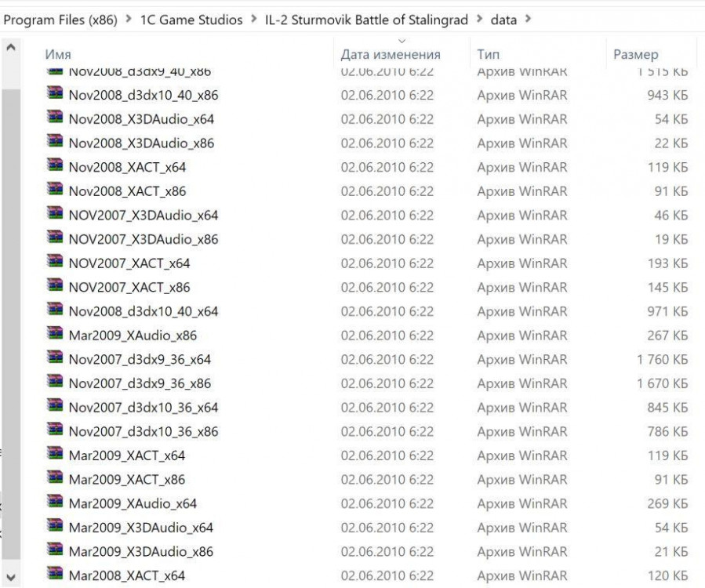Click size 845 КБ cell

coord(667,408)
